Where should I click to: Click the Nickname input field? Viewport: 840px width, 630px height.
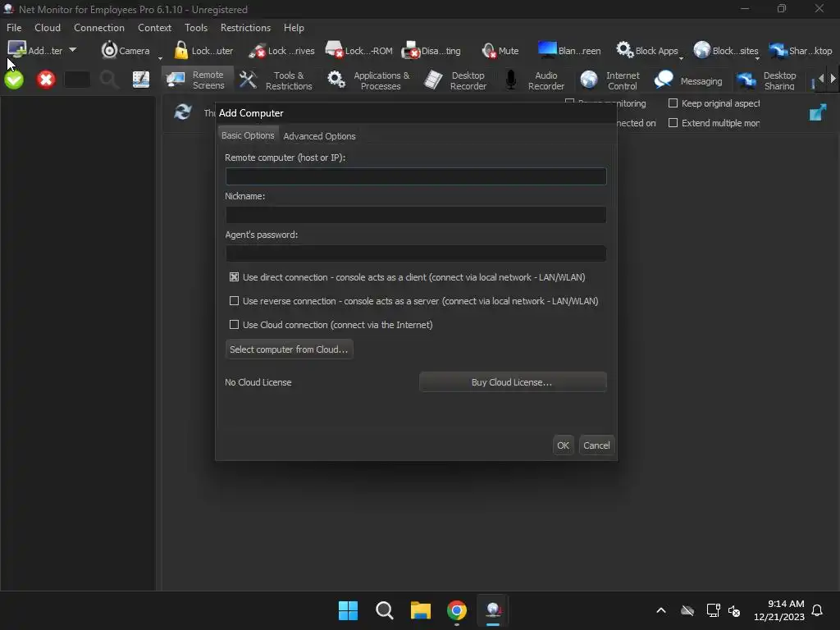pyautogui.click(x=416, y=215)
